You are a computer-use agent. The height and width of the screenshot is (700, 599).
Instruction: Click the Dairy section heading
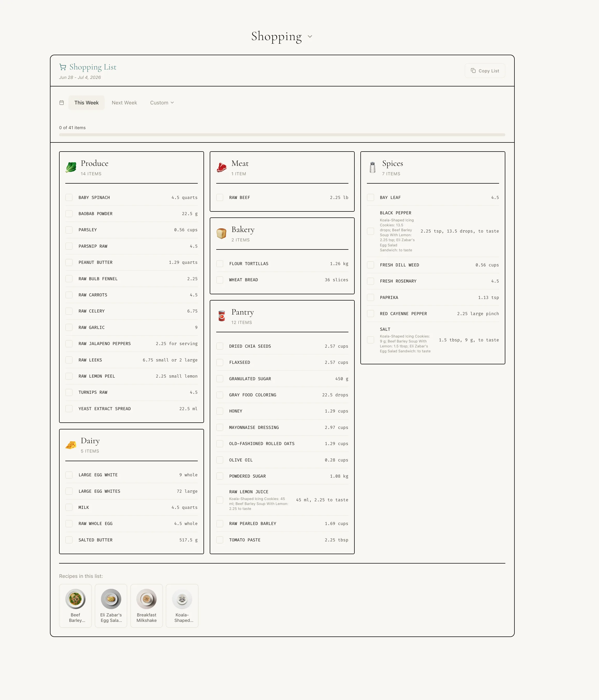[90, 441]
